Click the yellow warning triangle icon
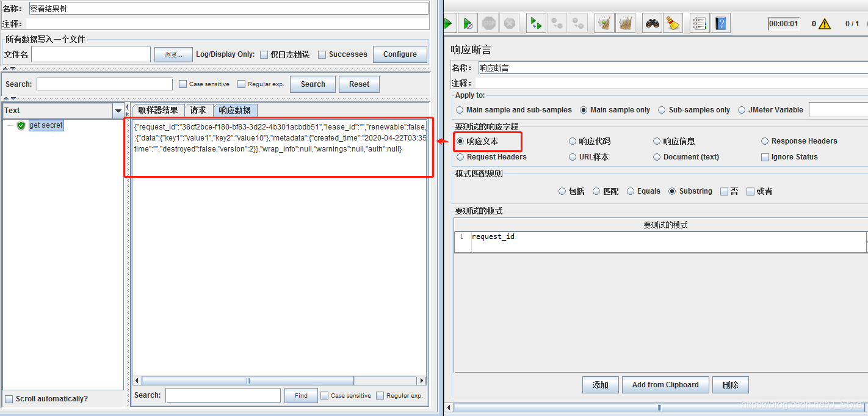The width and height of the screenshot is (868, 416). point(825,24)
